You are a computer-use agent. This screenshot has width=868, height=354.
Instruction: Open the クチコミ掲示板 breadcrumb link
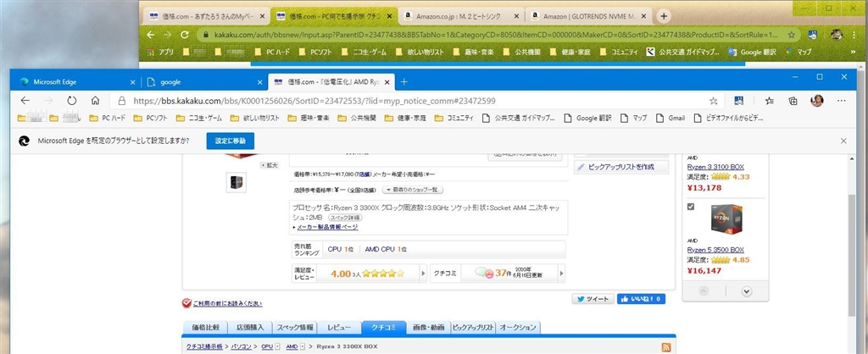click(x=204, y=346)
